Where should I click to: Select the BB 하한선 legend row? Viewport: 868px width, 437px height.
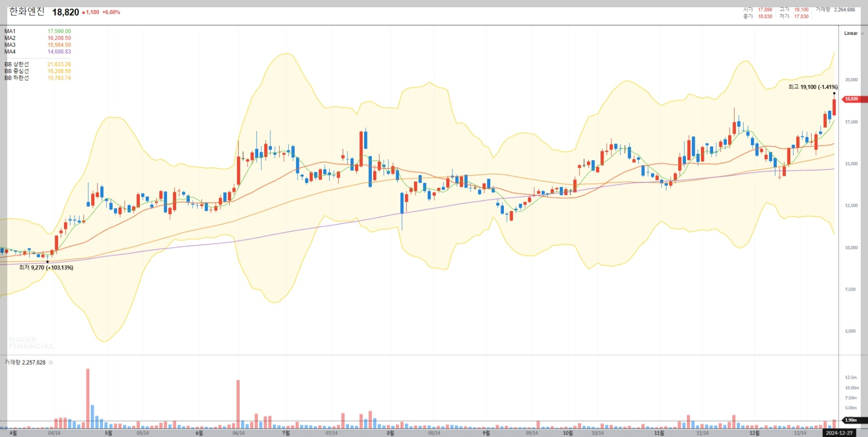click(x=37, y=78)
